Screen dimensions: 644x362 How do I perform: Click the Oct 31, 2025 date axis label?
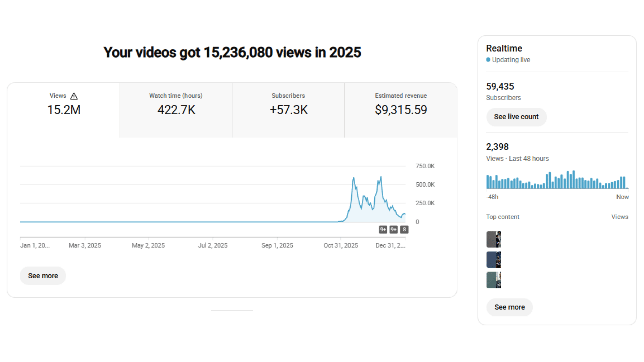pyautogui.click(x=340, y=245)
